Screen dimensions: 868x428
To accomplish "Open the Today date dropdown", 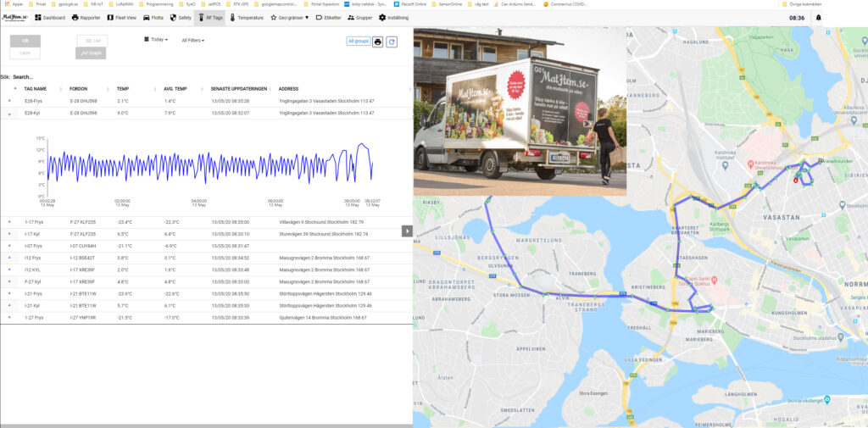I will [156, 39].
